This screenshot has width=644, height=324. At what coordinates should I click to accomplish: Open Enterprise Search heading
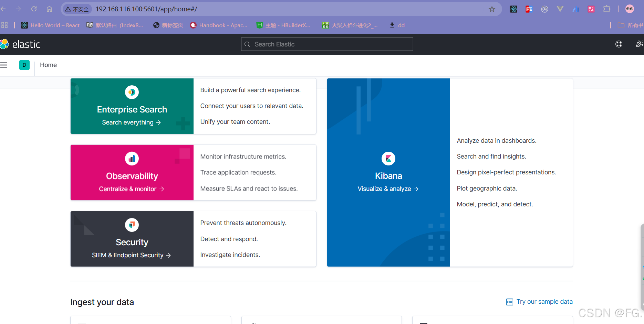132,109
